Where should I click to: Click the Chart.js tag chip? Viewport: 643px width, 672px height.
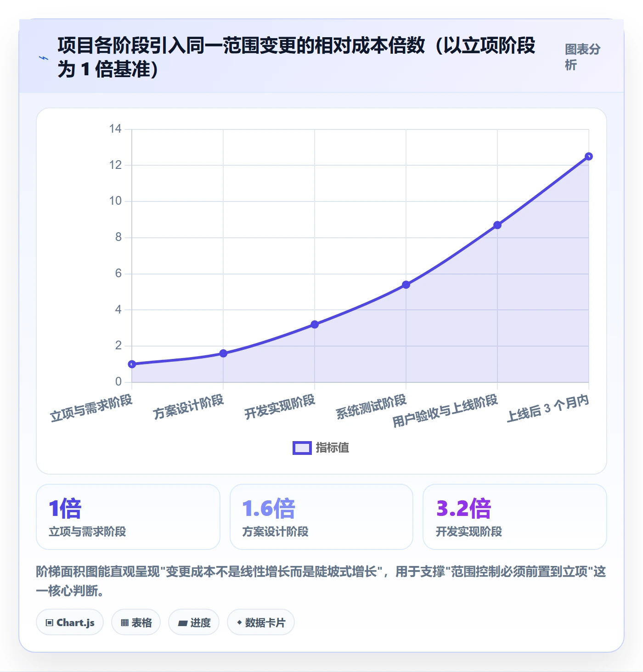tap(70, 622)
